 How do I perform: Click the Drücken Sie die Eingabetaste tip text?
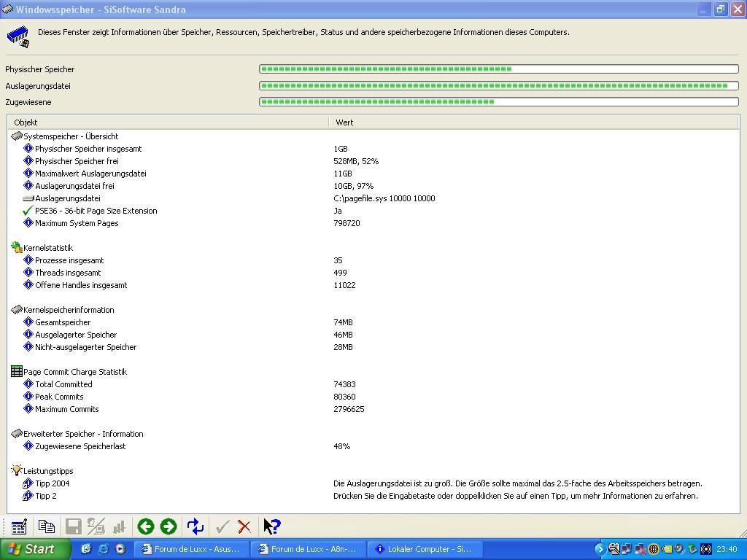click(516, 496)
